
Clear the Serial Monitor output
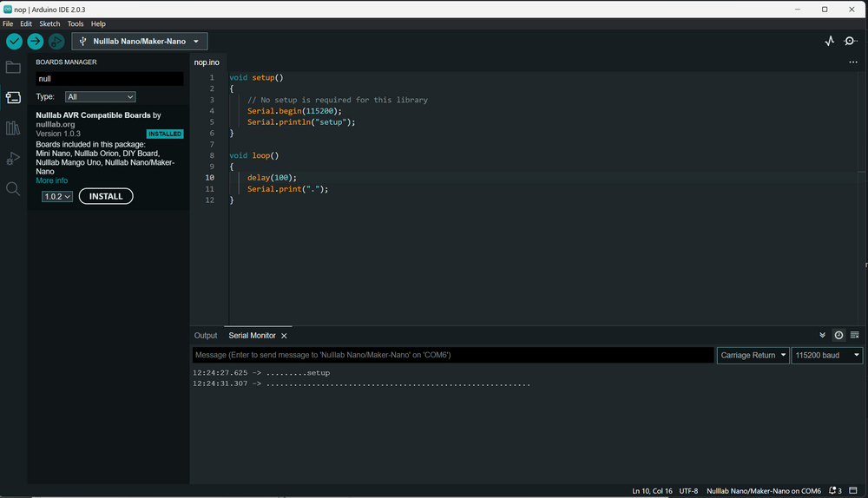coord(855,335)
